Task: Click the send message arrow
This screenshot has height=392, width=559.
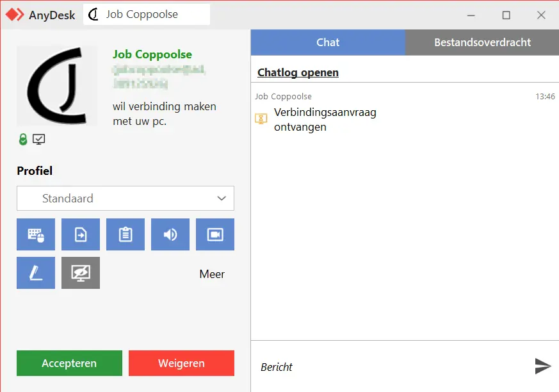Action: pyautogui.click(x=542, y=366)
